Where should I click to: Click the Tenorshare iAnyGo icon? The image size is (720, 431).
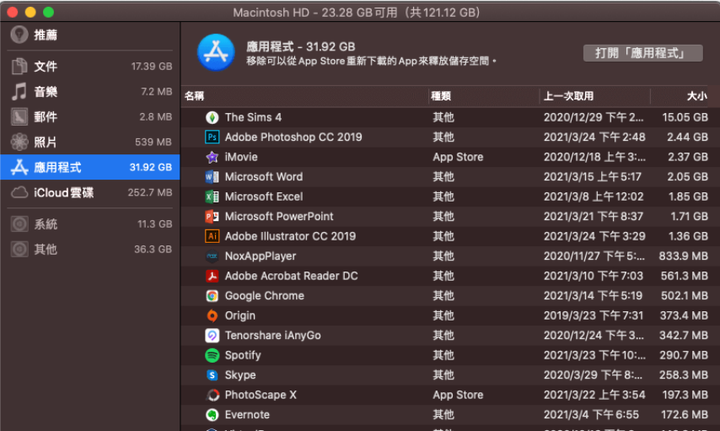212,336
